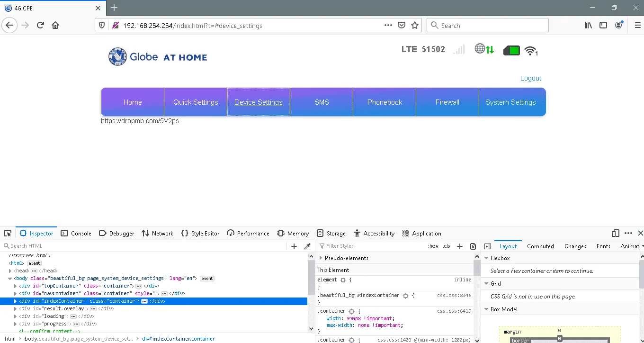Expand the result-overlay div node
This screenshot has height=343, width=644.
(x=16, y=309)
